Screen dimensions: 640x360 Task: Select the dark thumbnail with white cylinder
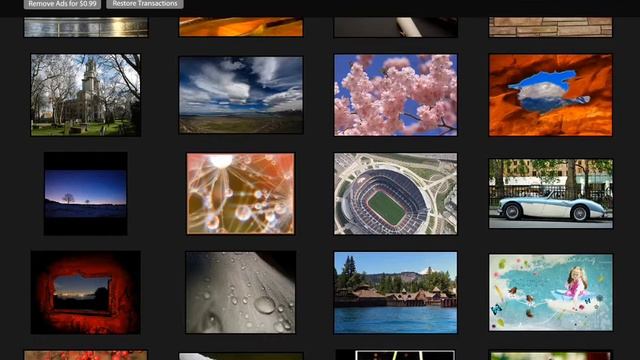[396, 27]
